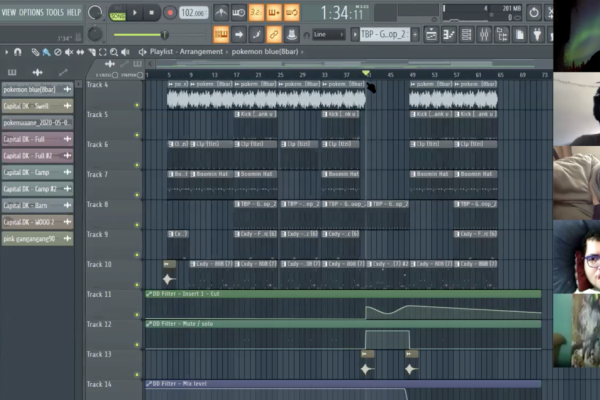Toggle the metronome icon
600x400 pixels.
tap(221, 13)
